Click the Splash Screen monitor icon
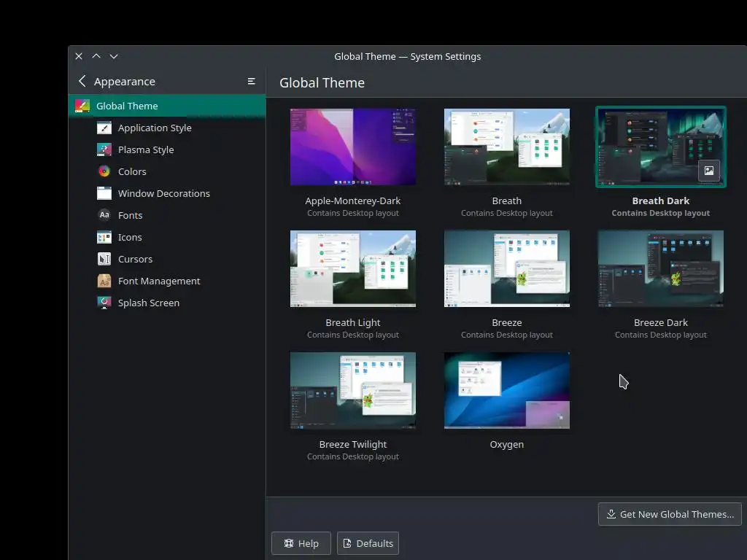Viewport: 747px width, 560px height. [104, 303]
